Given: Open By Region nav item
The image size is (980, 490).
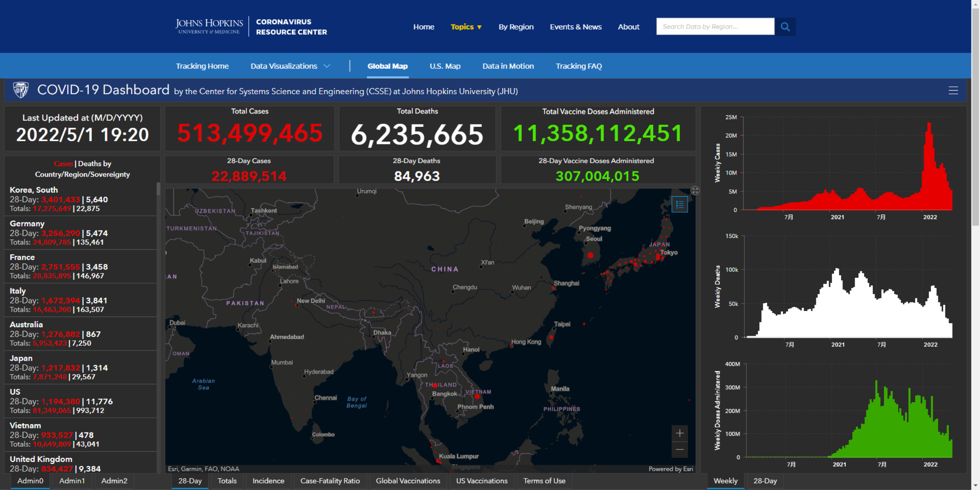Looking at the screenshot, I should [x=516, y=27].
